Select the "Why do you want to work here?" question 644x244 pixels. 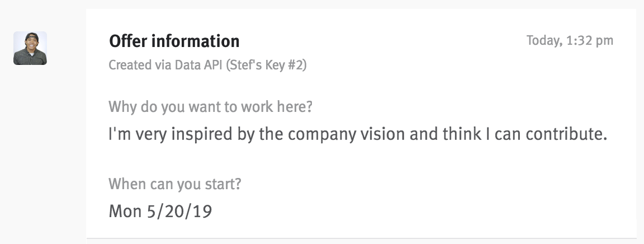pyautogui.click(x=210, y=106)
